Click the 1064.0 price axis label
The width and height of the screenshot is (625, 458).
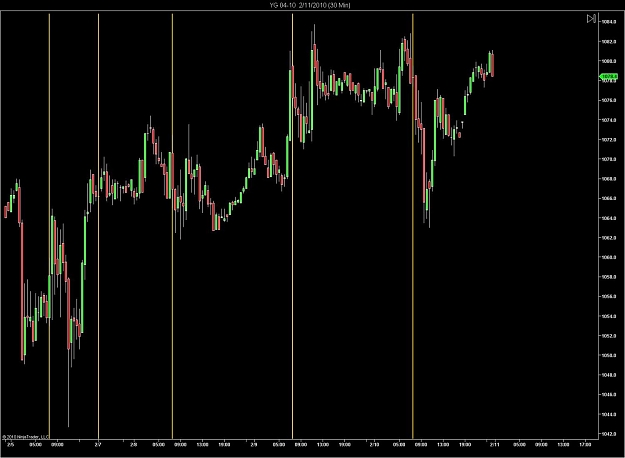pos(609,218)
